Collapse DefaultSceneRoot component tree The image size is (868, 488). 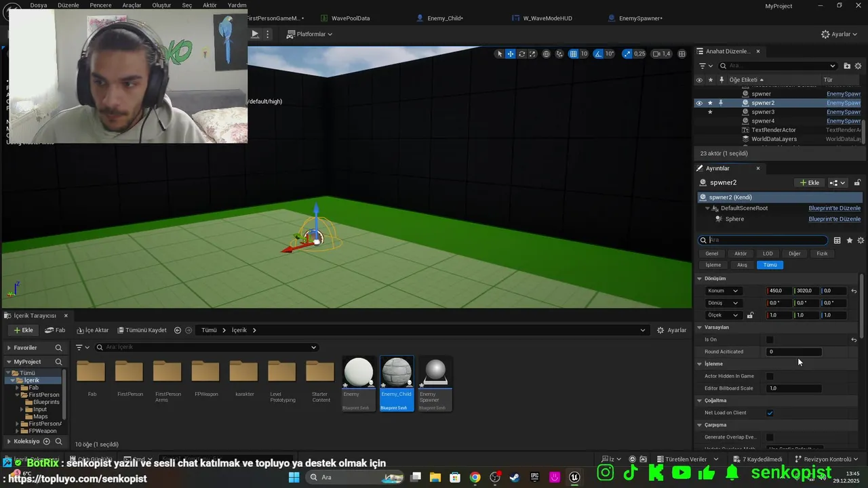tap(707, 208)
